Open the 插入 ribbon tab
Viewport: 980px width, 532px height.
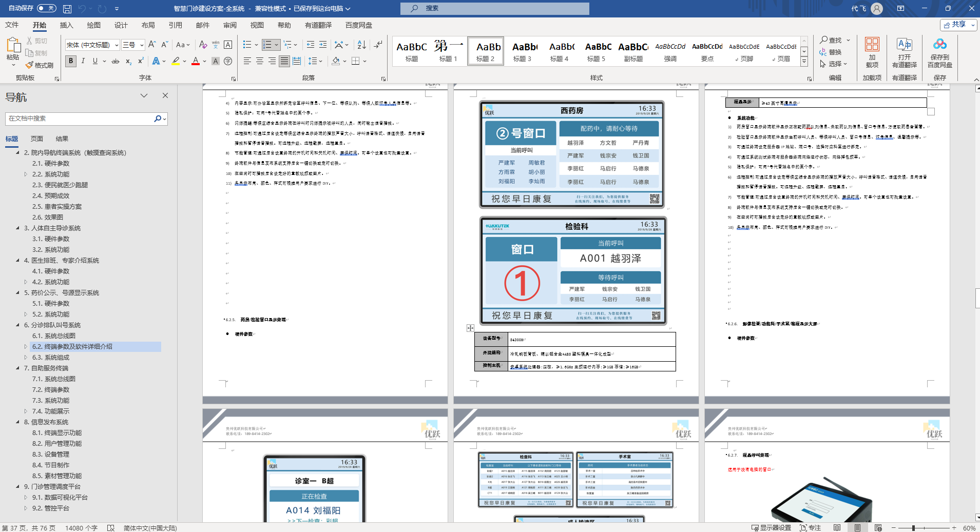[66, 25]
